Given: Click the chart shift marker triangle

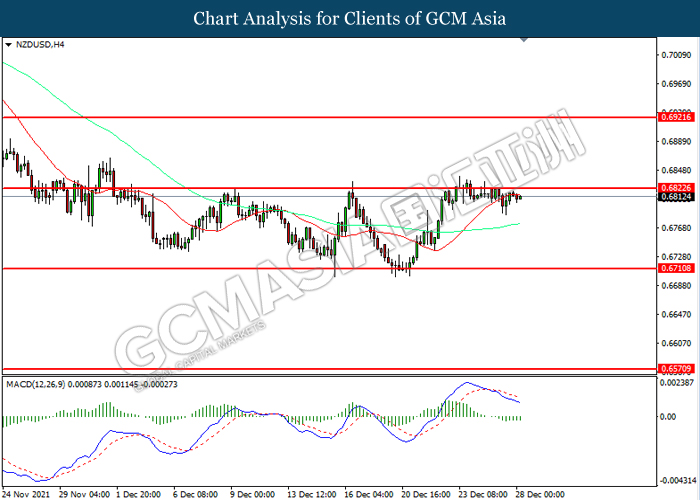Looking at the screenshot, I should coord(524,40).
